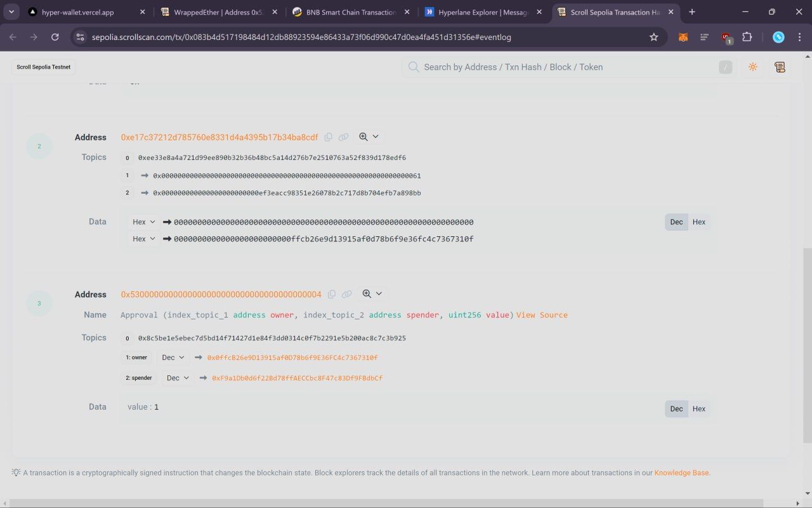Click the search magnifier icon
812x508 pixels.
pyautogui.click(x=414, y=67)
